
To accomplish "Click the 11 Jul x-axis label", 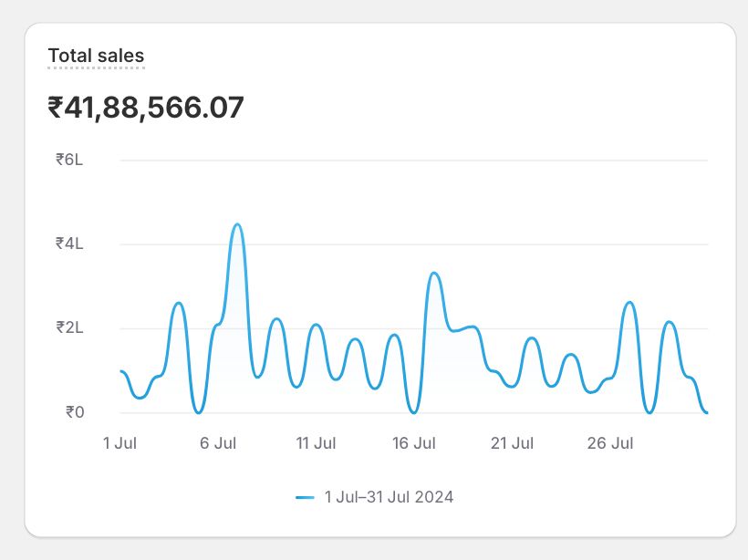I will [316, 444].
